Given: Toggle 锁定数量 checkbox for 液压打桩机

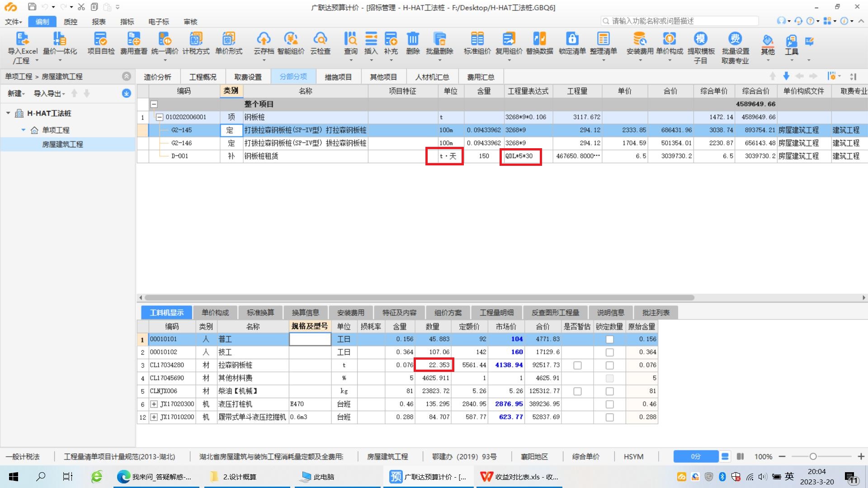Looking at the screenshot, I should click(x=609, y=404).
